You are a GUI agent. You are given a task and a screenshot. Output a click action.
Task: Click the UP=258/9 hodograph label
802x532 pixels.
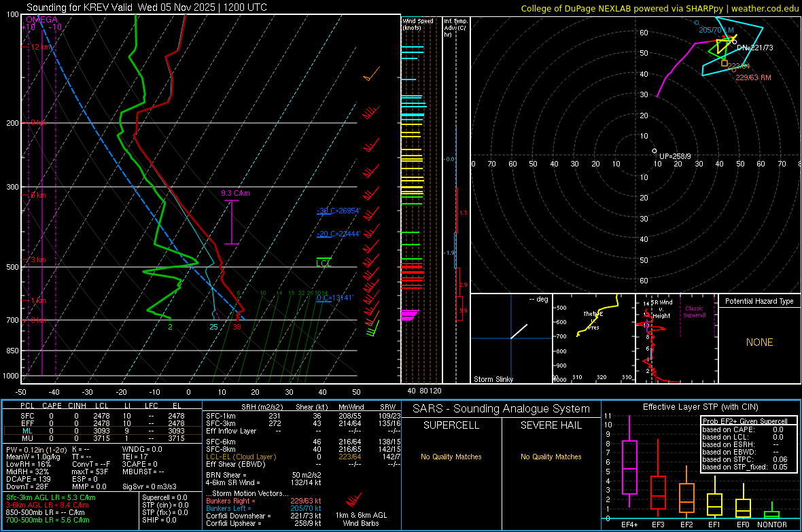pyautogui.click(x=675, y=156)
